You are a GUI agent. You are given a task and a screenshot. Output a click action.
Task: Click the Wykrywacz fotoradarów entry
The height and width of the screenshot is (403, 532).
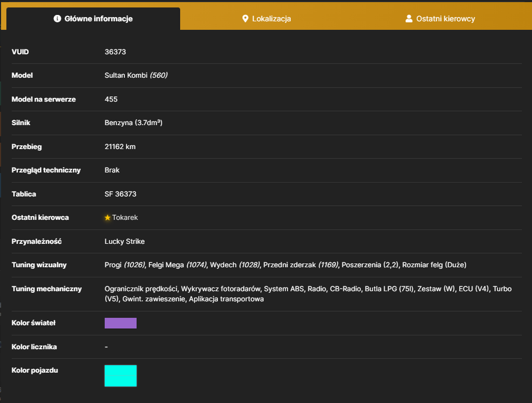coord(221,289)
